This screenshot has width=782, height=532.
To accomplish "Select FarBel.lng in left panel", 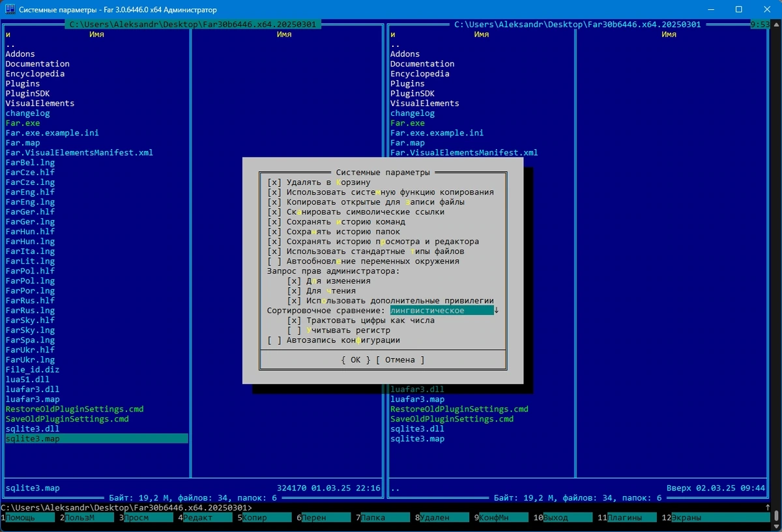I will coord(30,162).
